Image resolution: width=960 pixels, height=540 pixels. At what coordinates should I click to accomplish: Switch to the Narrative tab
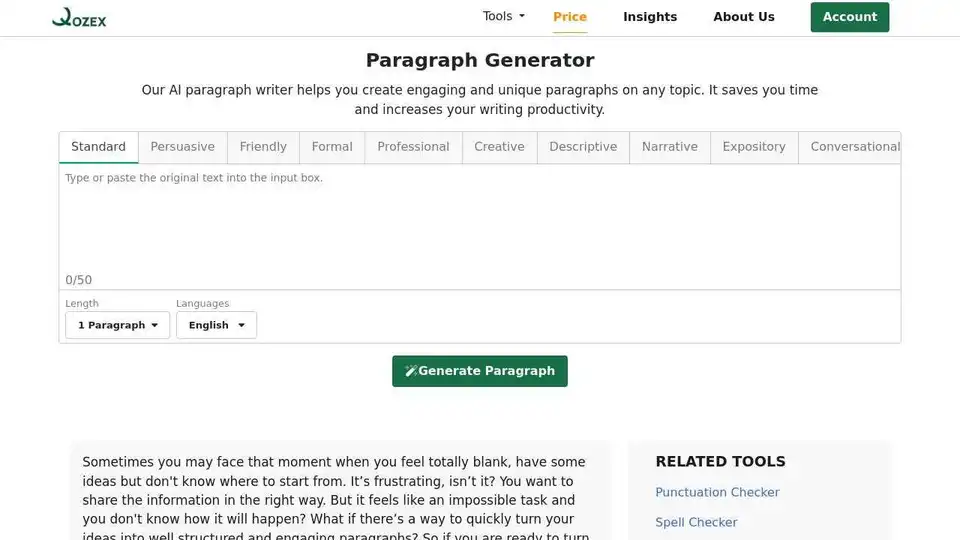669,147
